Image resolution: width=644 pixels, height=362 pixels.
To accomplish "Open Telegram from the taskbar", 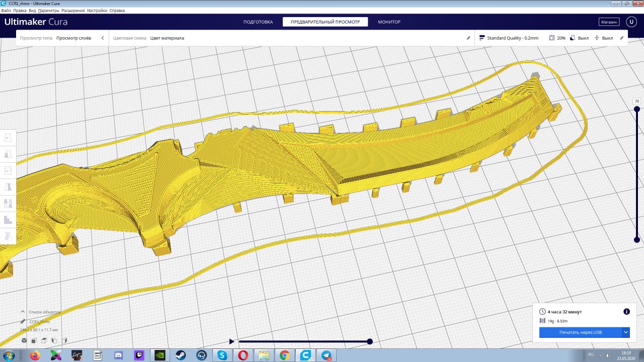I will 326,355.
